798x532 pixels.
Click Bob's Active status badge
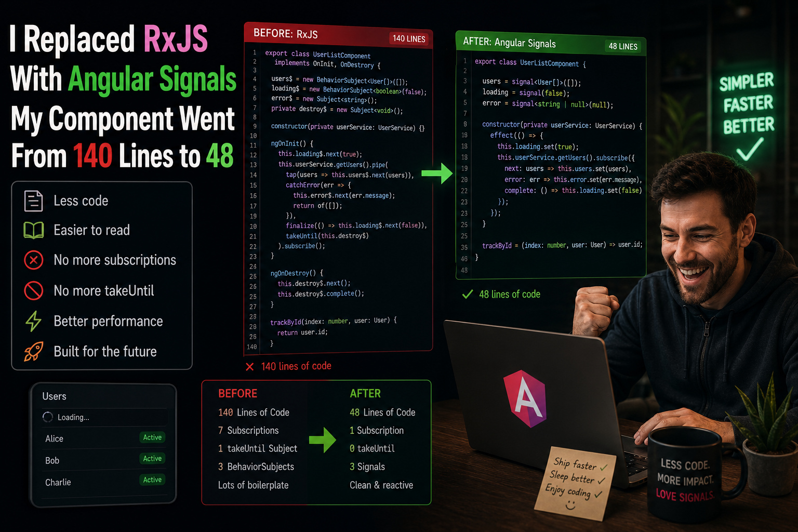(152, 458)
